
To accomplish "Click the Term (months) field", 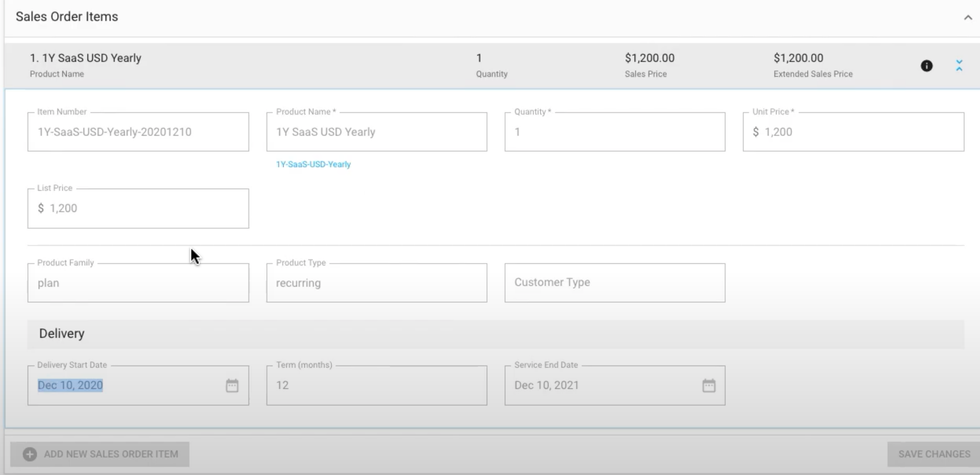I will pyautogui.click(x=376, y=386).
